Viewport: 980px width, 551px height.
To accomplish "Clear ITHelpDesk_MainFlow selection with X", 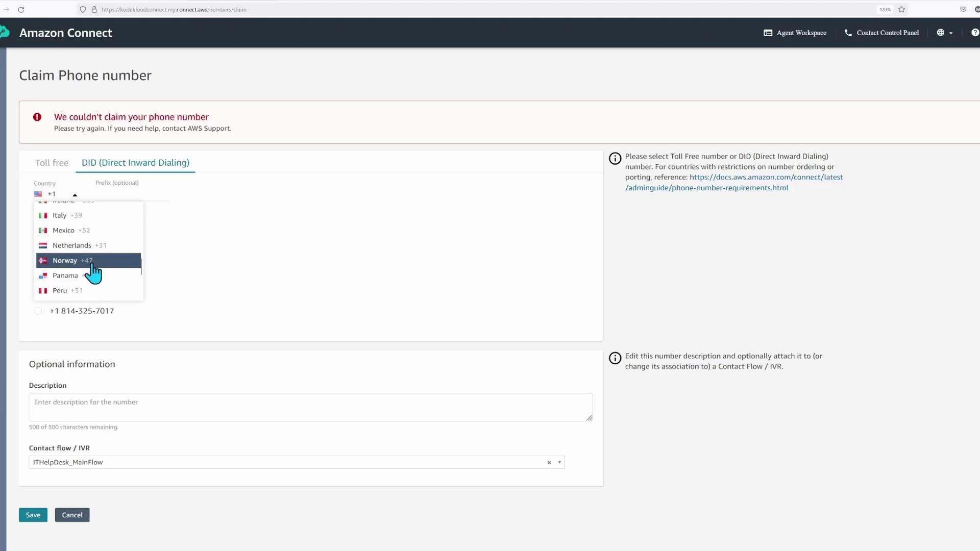I will (x=549, y=462).
